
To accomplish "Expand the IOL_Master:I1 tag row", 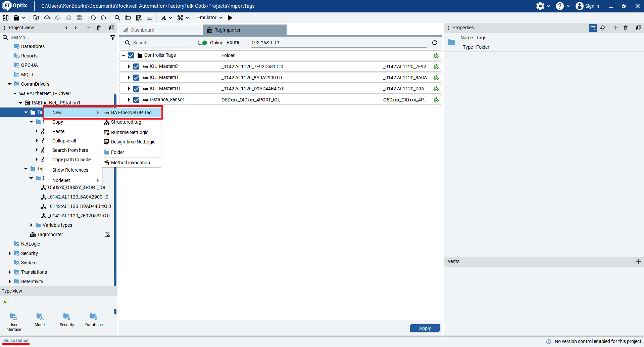I will tap(129, 78).
